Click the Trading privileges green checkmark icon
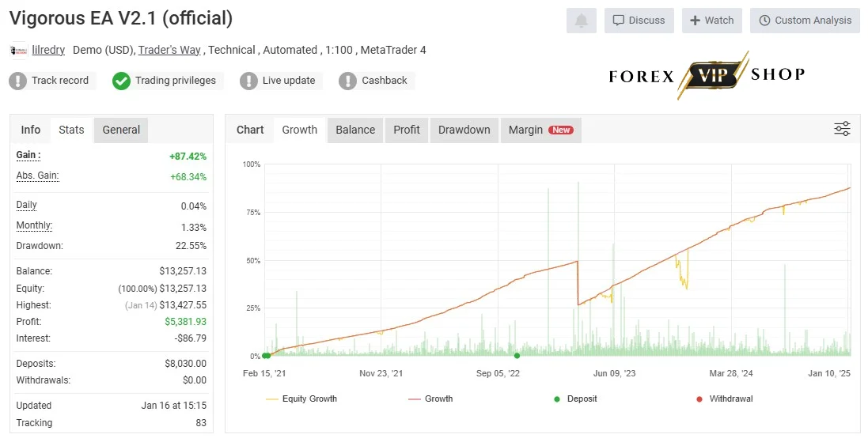Viewport: 868px width, 442px height. point(121,81)
